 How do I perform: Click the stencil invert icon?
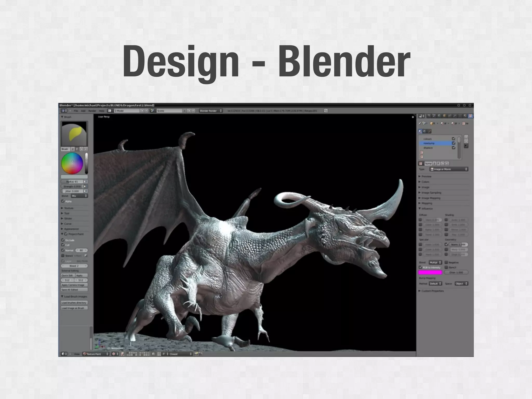(x=86, y=256)
